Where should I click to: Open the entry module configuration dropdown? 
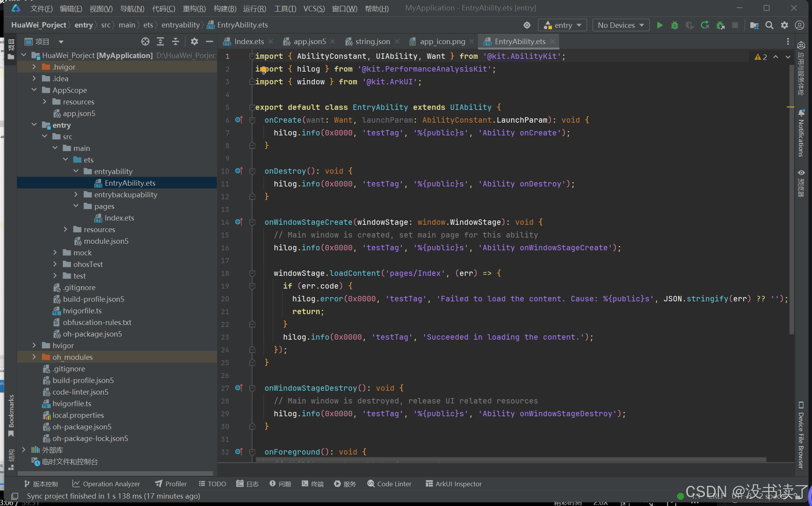(x=563, y=26)
